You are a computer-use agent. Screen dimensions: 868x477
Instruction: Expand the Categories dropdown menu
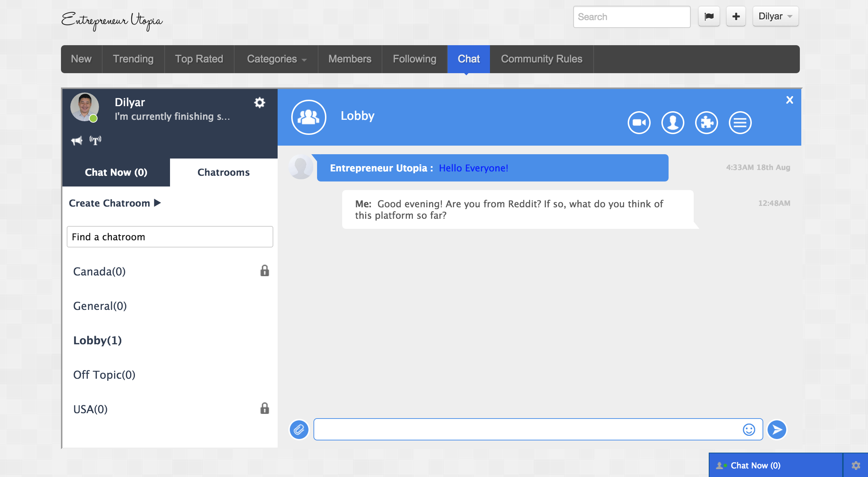click(276, 59)
